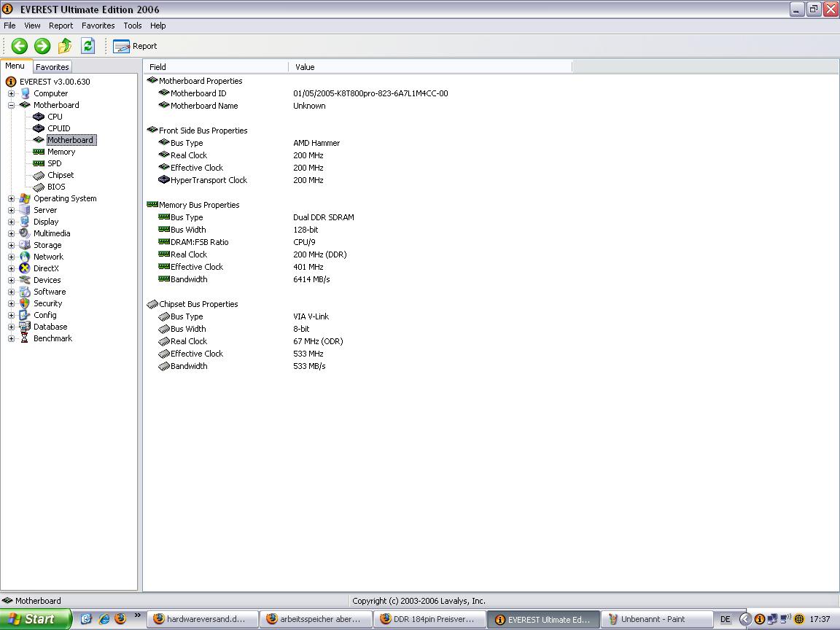This screenshot has height=630, width=840.
Task: Switch to arbeitsspeicher aber... taskbar window
Action: point(316,619)
